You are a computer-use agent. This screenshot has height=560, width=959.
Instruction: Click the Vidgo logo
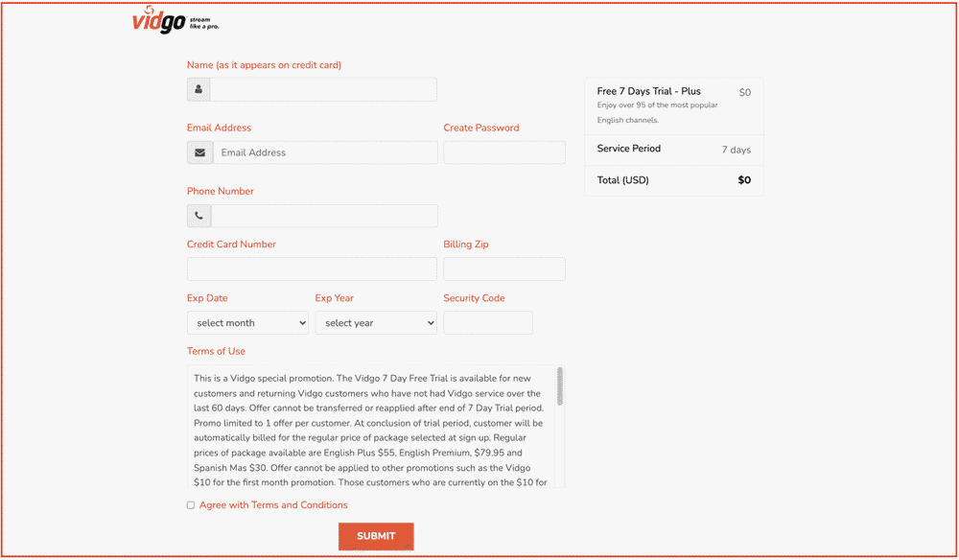tap(175, 20)
